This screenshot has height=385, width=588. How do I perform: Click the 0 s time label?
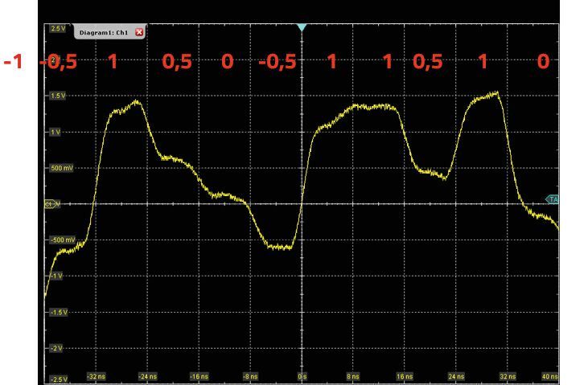pos(302,376)
